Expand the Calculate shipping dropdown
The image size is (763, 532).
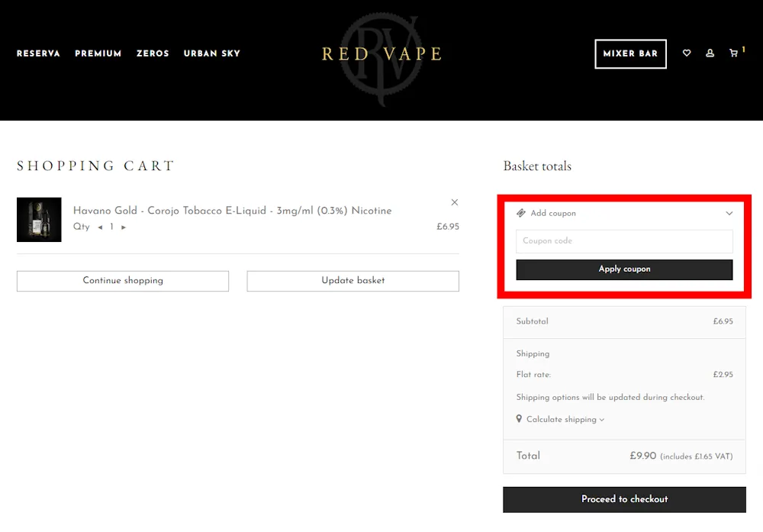click(x=565, y=419)
